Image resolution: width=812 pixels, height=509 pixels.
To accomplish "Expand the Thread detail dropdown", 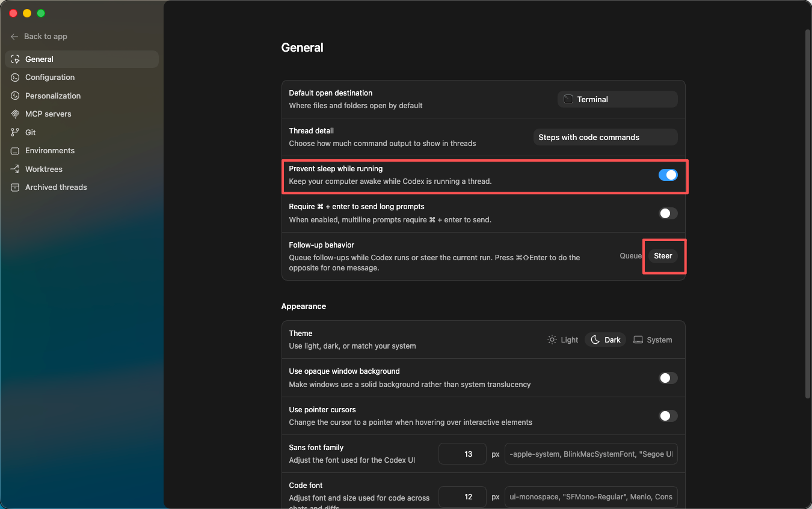I will (x=605, y=137).
